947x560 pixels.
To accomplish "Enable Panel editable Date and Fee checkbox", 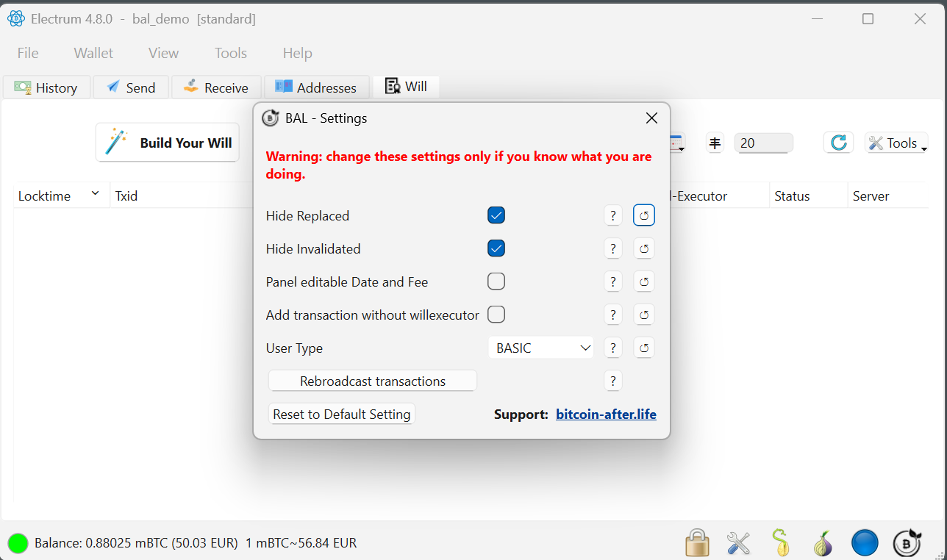I will pyautogui.click(x=496, y=281).
